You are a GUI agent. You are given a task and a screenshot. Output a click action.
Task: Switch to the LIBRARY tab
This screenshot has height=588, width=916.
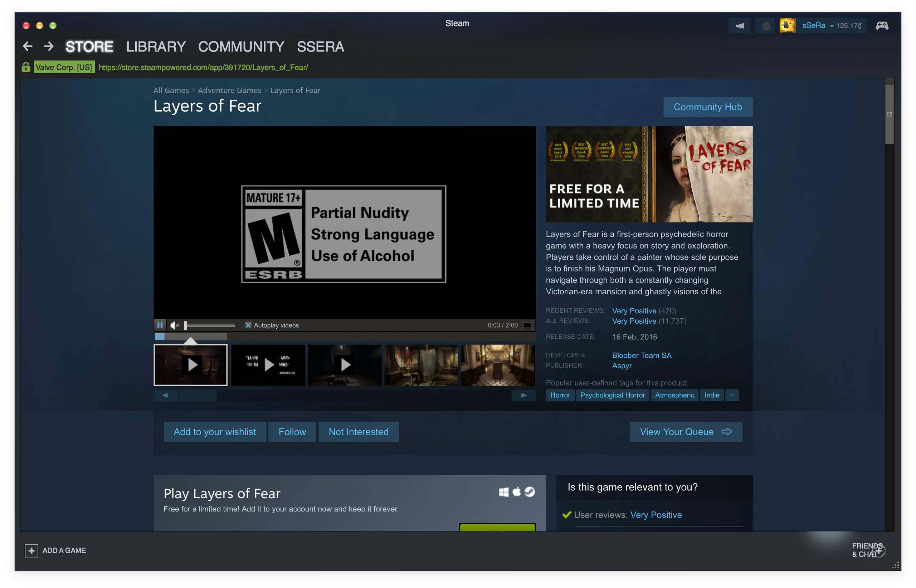[x=156, y=46]
